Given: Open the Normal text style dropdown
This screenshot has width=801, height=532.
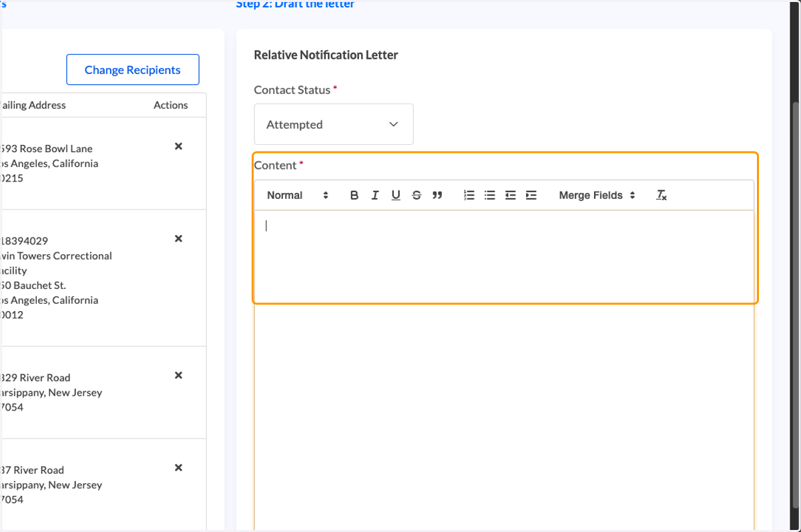Looking at the screenshot, I should coord(298,196).
